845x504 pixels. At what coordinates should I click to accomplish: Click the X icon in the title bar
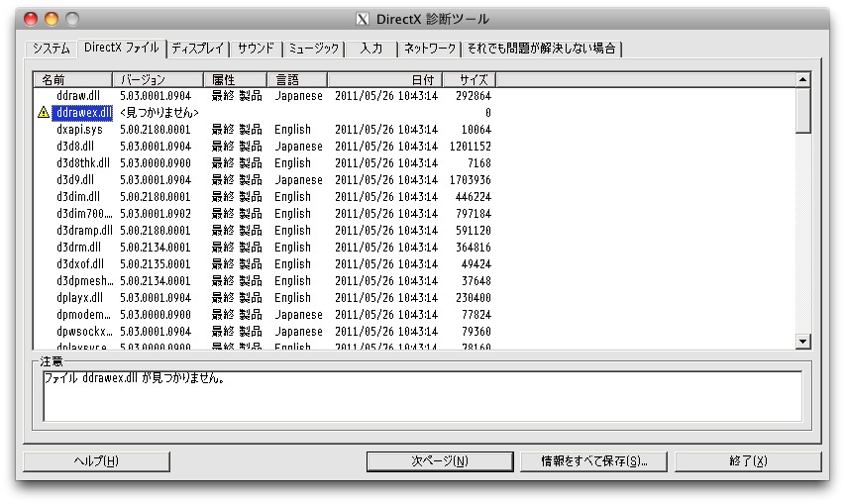click(x=363, y=20)
